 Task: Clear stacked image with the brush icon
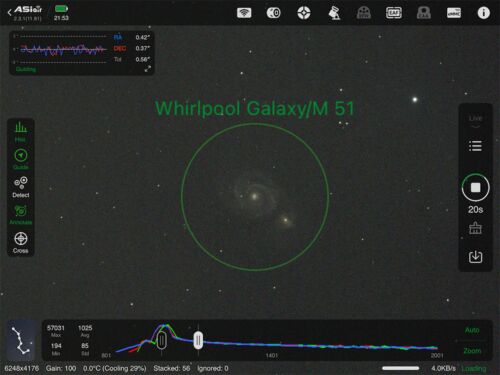(475, 228)
